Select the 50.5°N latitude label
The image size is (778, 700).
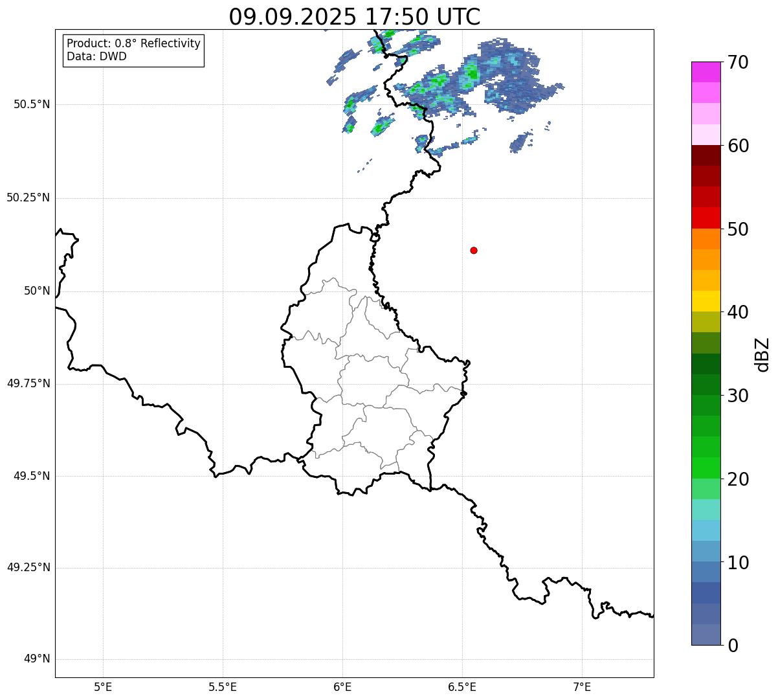pyautogui.click(x=31, y=104)
